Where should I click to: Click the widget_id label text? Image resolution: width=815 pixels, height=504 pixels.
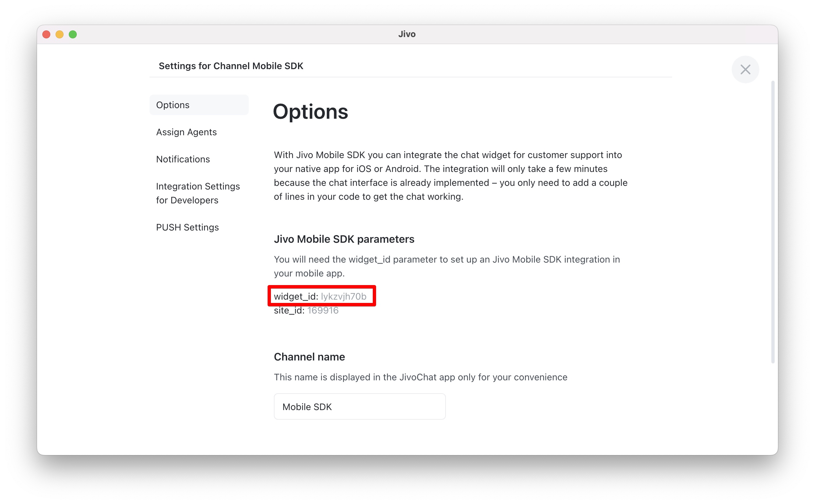tap(296, 296)
